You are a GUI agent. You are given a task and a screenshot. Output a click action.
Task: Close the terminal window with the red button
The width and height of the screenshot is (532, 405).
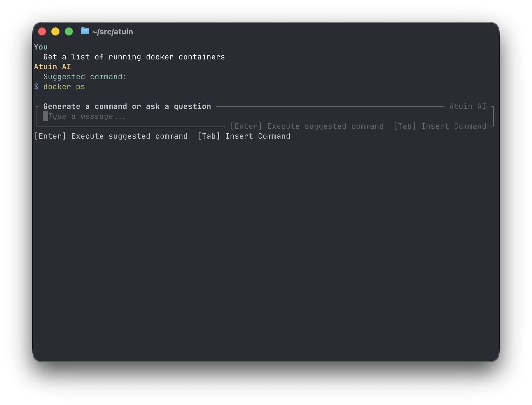42,31
